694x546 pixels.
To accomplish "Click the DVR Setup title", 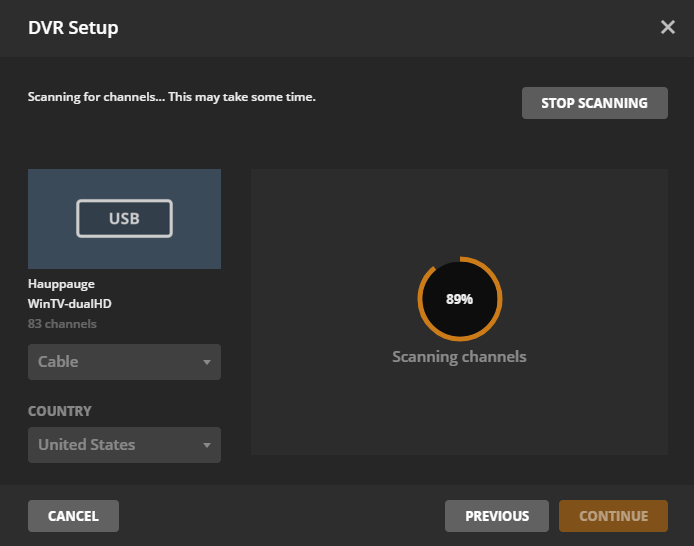I will pyautogui.click(x=73, y=27).
